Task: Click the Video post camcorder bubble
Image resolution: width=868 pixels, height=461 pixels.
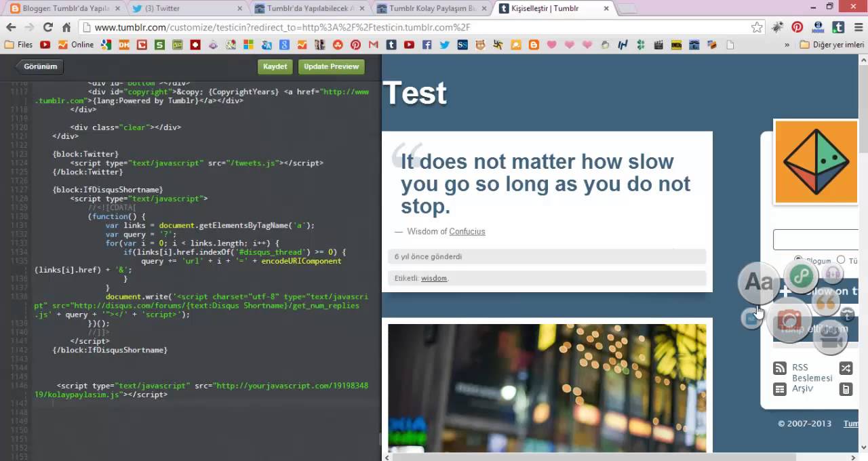Action: point(831,338)
